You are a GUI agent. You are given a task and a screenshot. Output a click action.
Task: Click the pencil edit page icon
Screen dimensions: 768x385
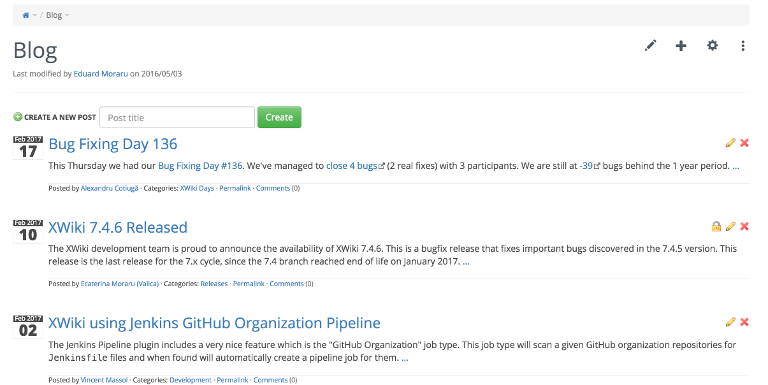tap(650, 46)
